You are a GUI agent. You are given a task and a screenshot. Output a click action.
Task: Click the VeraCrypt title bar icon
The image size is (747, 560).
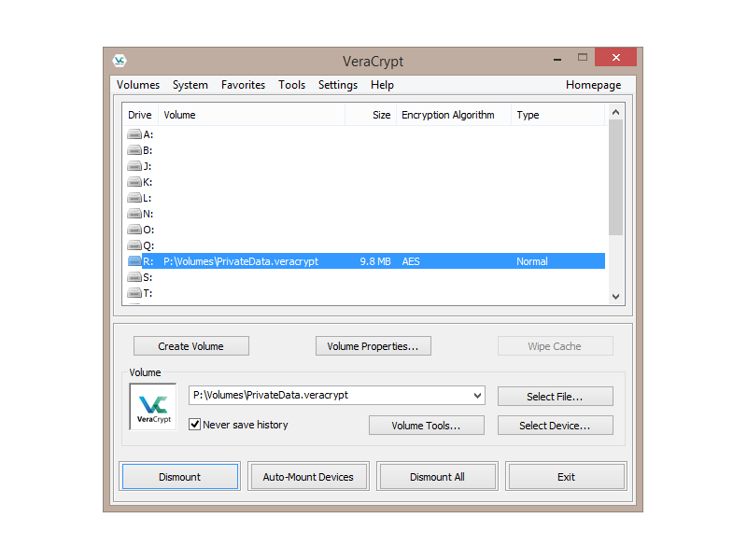[x=120, y=61]
